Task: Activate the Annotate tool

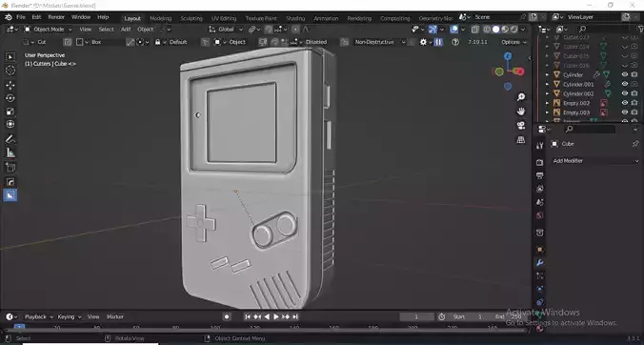Action: pos(10,139)
